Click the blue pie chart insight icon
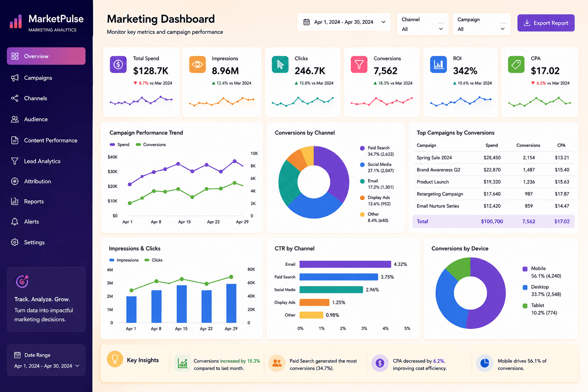 pyautogui.click(x=485, y=363)
